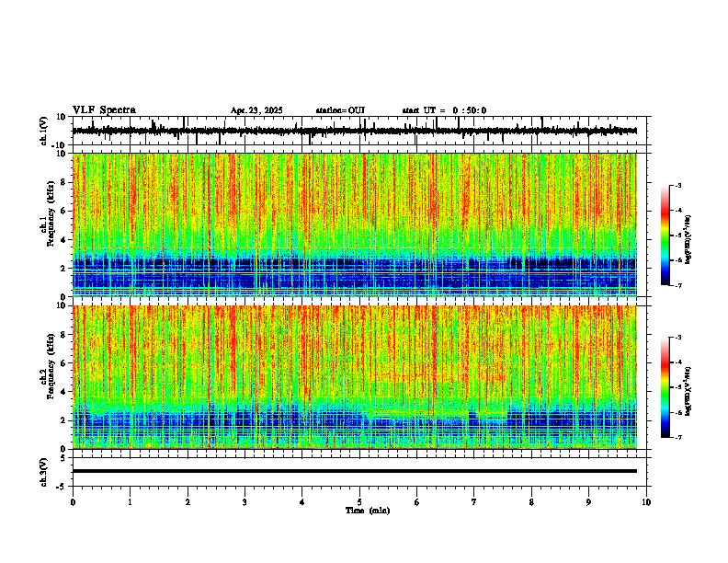Image resolution: width=728 pixels, height=563 pixels.
Task: Click the "5" tick on ch.3(V) axis
Action: [64, 458]
